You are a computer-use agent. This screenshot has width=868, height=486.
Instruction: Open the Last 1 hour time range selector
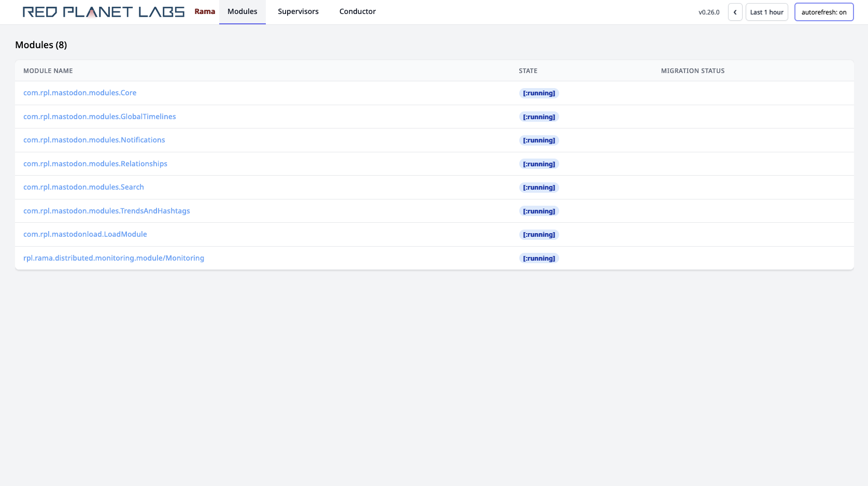[x=766, y=12]
